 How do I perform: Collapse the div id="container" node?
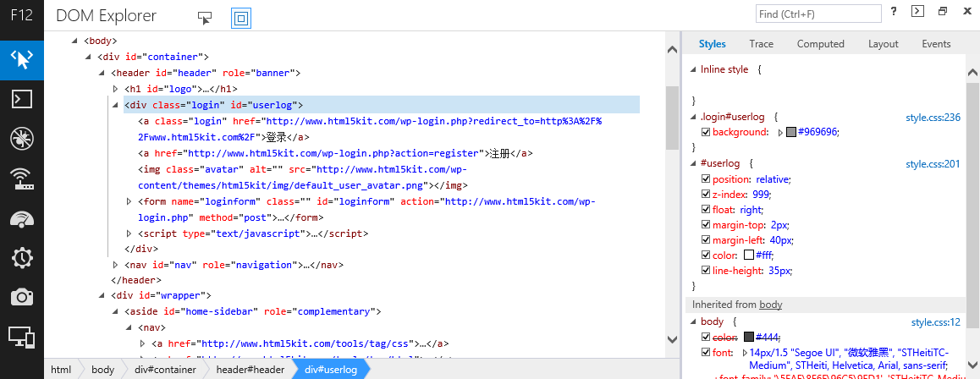(87, 57)
